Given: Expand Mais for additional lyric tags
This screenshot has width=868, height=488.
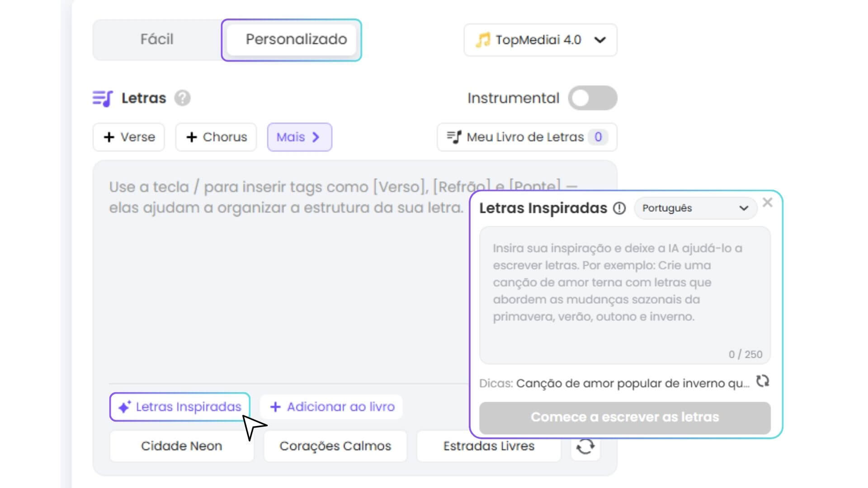Looking at the screenshot, I should tap(299, 137).
